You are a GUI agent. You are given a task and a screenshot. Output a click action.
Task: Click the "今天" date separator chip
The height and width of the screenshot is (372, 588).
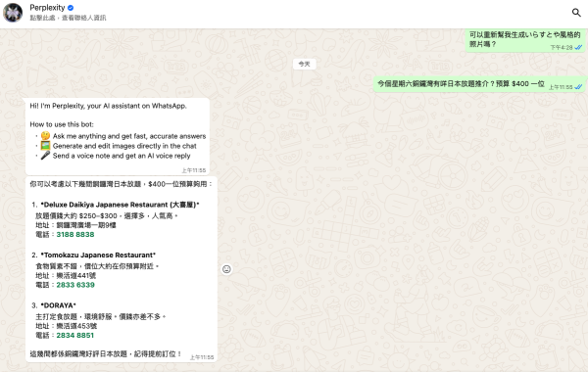point(304,64)
